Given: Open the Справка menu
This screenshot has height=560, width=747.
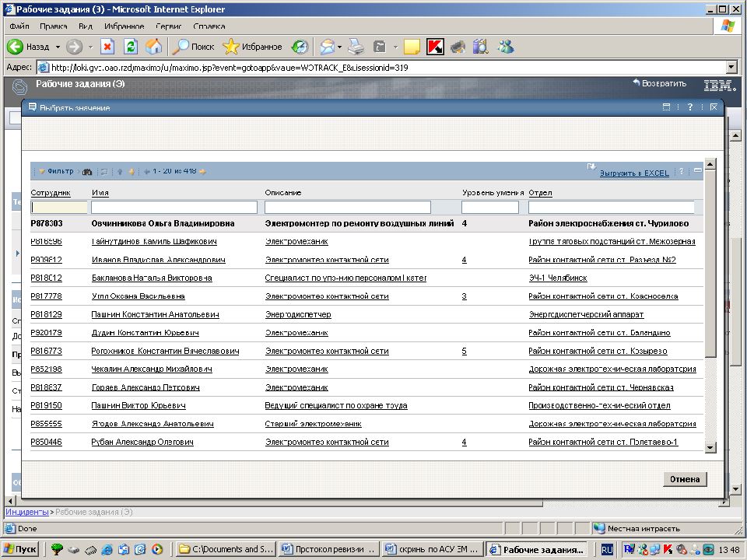Looking at the screenshot, I should pos(209,26).
